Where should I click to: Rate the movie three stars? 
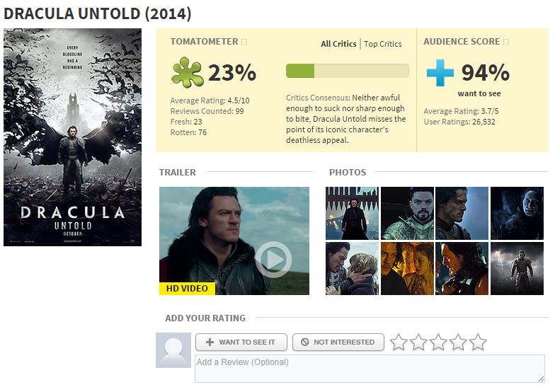coord(438,342)
